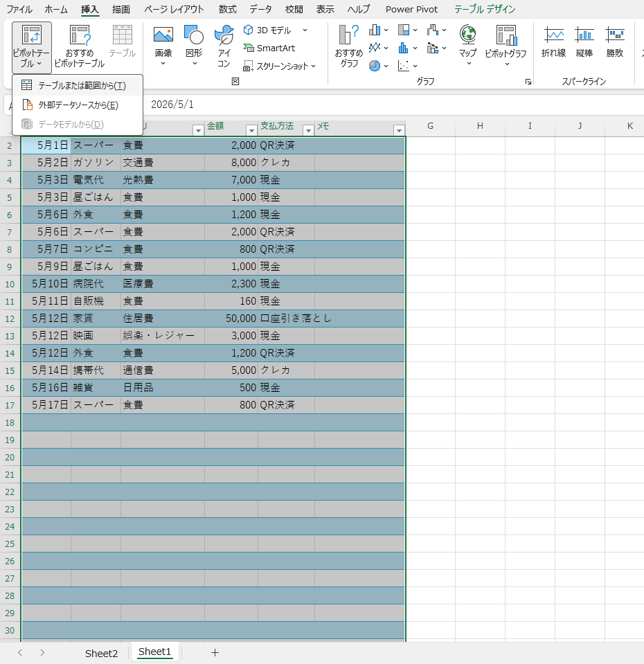The width and height of the screenshot is (644, 664).
Task: Switch to the ページレイアウト tab
Action: 174,9
